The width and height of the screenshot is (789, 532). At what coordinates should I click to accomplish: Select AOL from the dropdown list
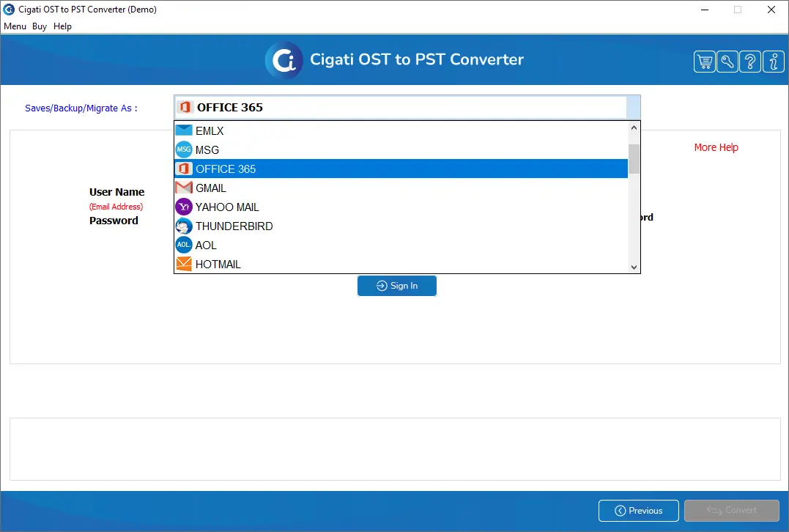(x=401, y=245)
